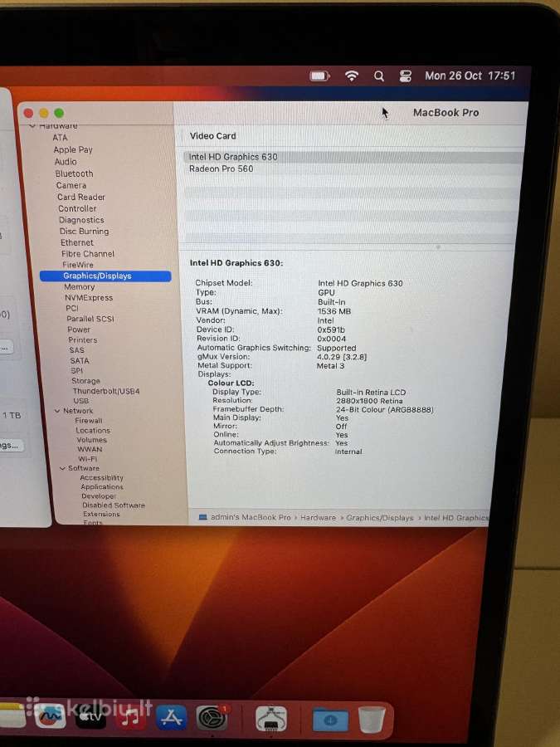Select SPI in the sidebar
Viewport: 560px width, 747px height.
pyautogui.click(x=77, y=371)
